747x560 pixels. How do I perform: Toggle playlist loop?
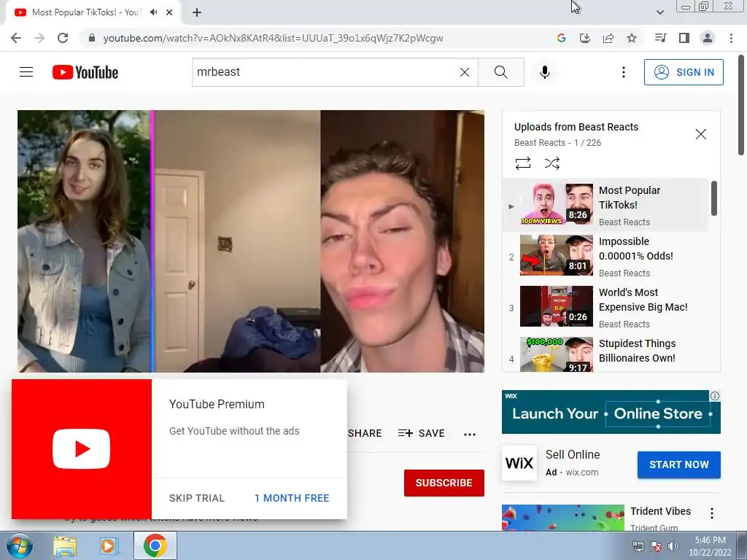click(522, 163)
